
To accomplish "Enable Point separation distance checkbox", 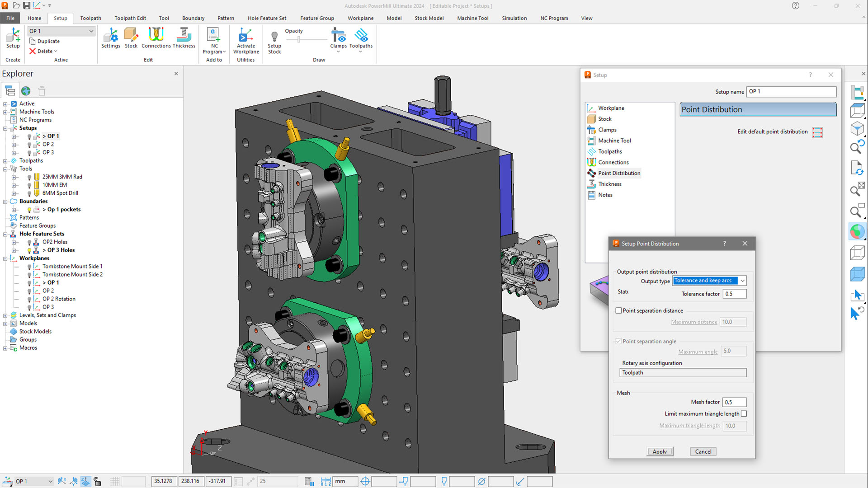I will (x=618, y=311).
